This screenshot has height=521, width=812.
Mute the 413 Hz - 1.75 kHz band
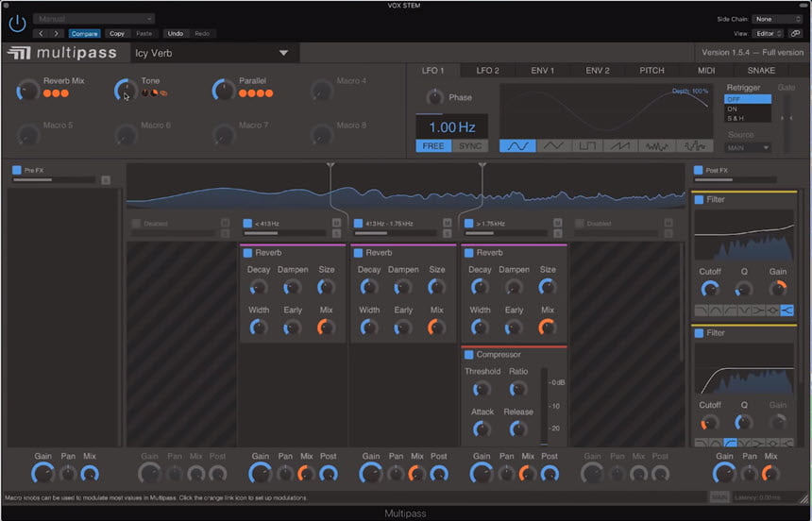(x=447, y=223)
